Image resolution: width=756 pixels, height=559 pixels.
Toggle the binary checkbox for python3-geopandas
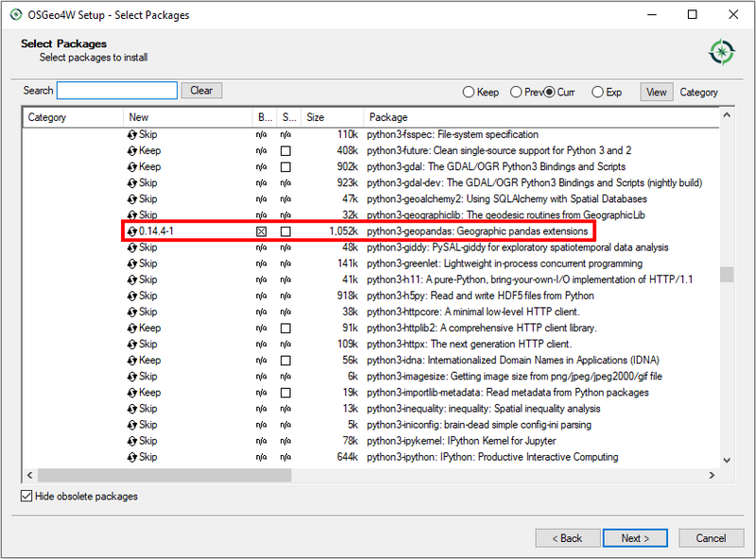262,231
